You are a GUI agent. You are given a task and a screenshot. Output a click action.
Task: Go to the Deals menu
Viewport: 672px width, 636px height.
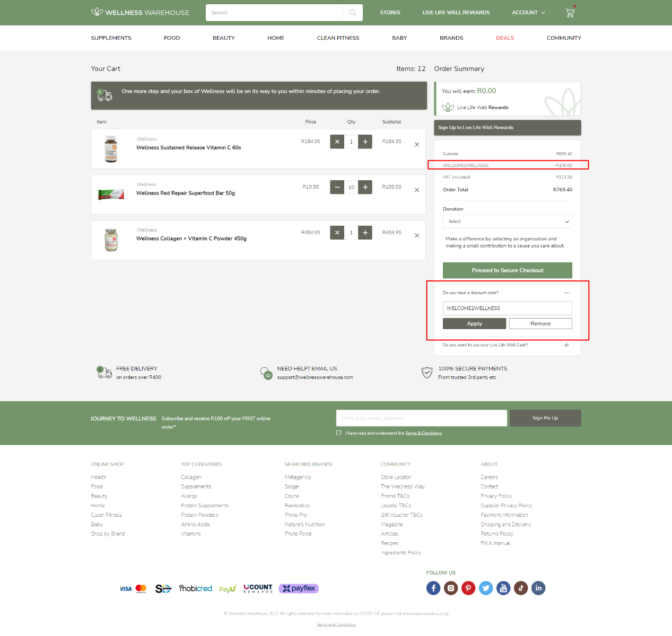point(505,38)
